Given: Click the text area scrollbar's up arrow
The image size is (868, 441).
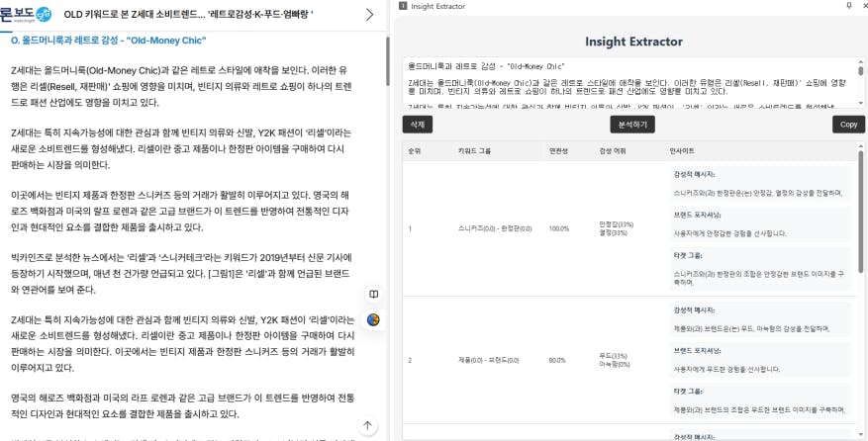Looking at the screenshot, I should (859, 61).
